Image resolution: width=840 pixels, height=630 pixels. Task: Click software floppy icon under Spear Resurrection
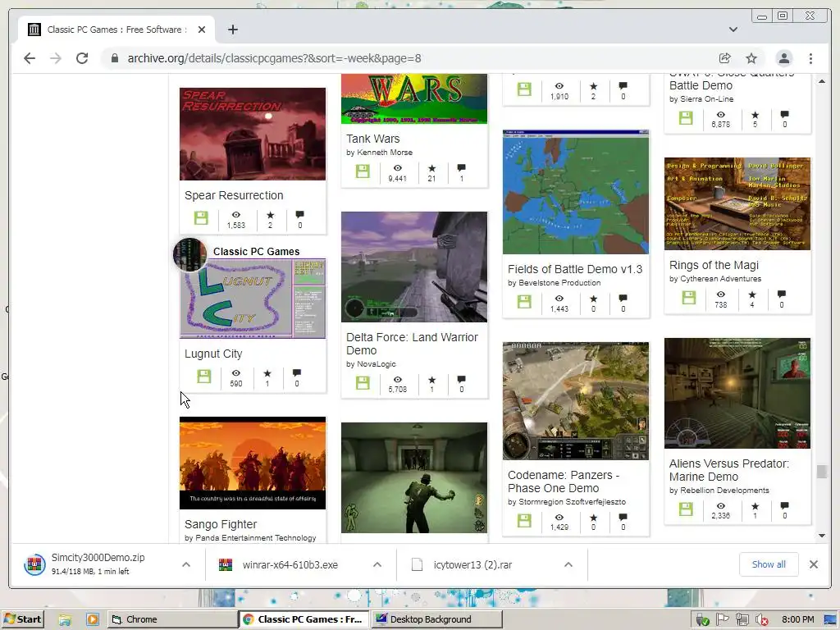[x=201, y=218]
